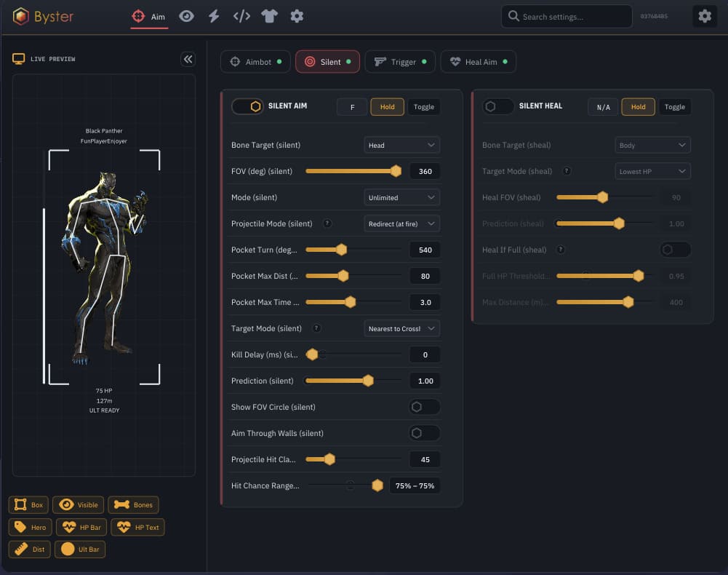Open the lightning bolt section icon

[214, 16]
